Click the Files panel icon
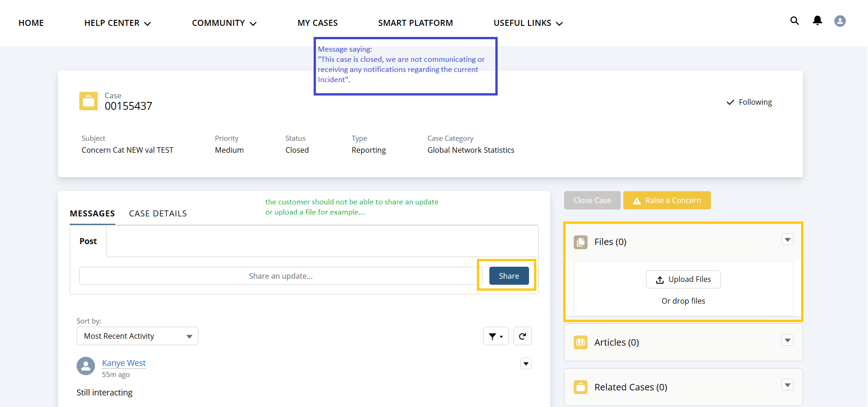The image size is (868, 407). 581,242
